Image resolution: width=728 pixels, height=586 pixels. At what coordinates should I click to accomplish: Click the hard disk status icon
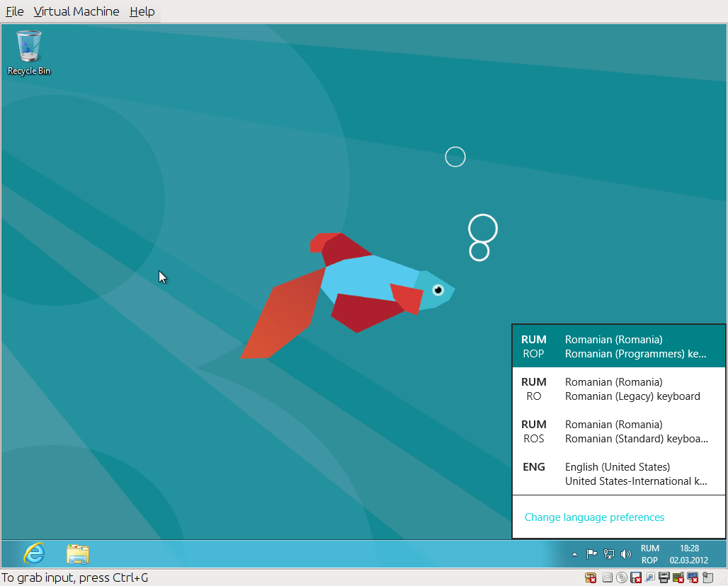pos(608,578)
